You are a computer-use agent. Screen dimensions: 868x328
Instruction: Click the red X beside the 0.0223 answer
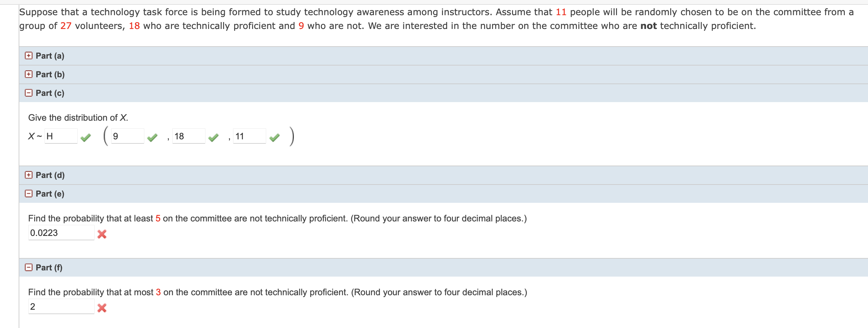pos(103,234)
